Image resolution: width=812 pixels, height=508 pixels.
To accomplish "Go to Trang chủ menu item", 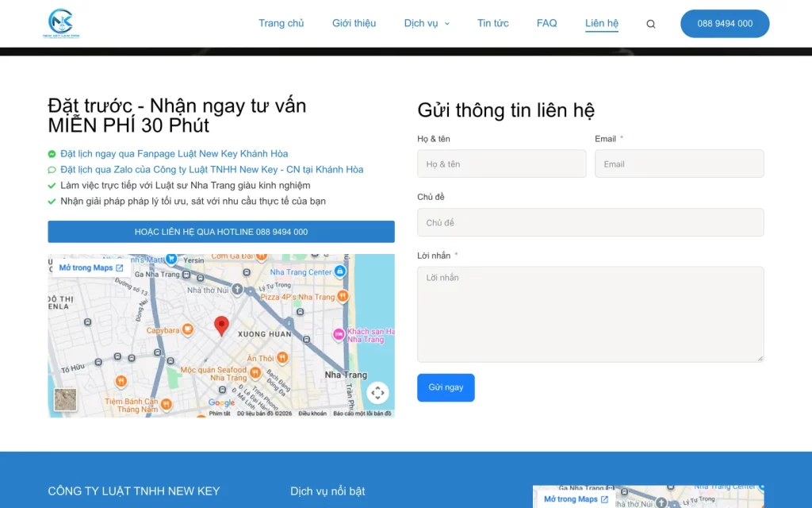I will [x=282, y=23].
